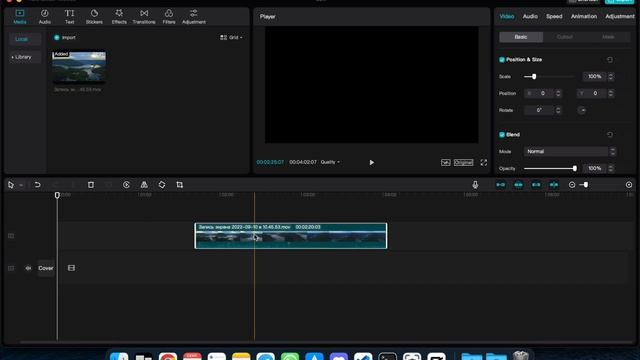
Task: Switch to the Speed tab
Action: click(x=554, y=16)
